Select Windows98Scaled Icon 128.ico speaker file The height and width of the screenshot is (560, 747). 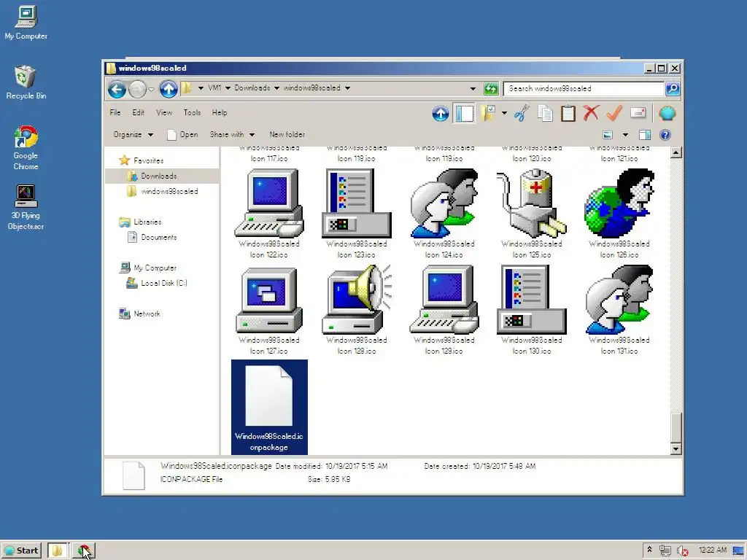[x=356, y=310]
